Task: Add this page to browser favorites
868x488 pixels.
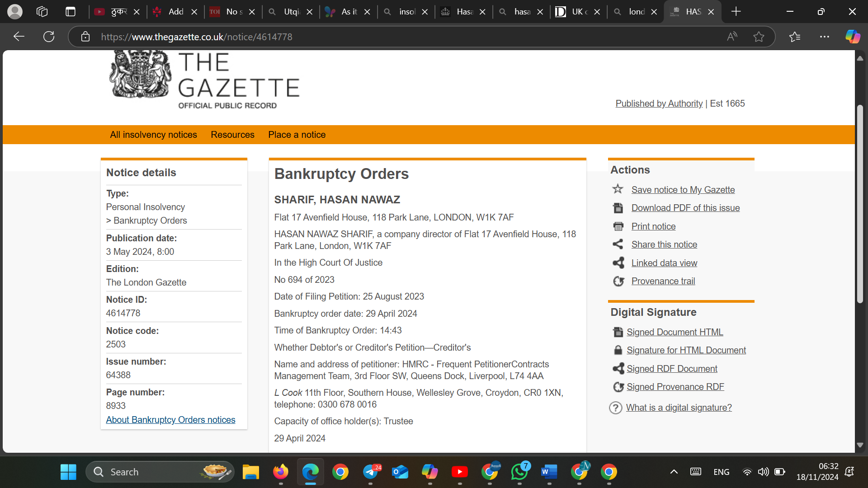Action: 759,37
